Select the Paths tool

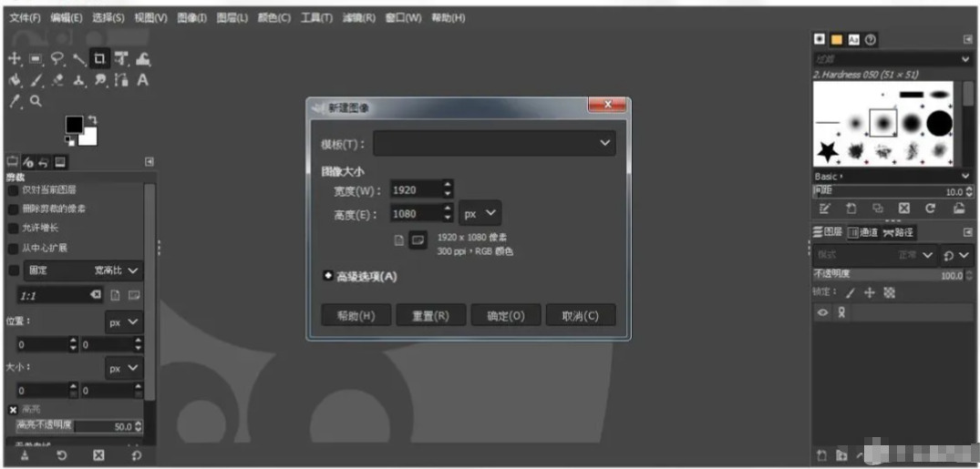(121, 80)
